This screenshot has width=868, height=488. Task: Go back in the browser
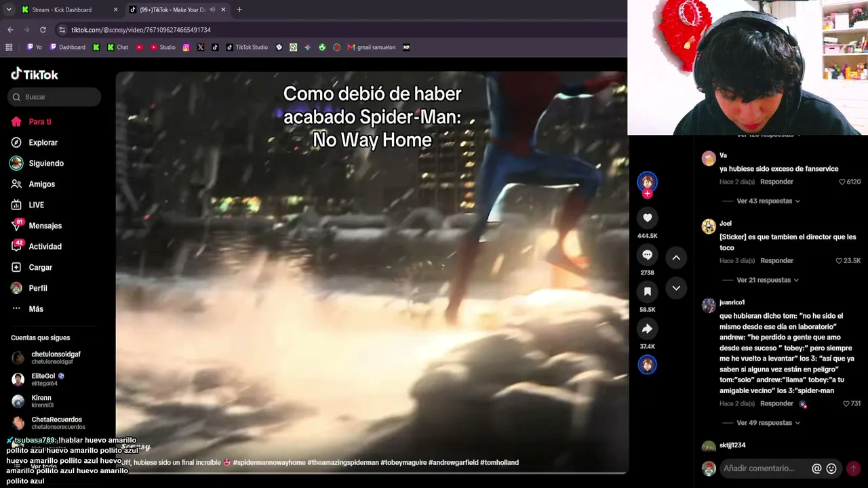[x=10, y=30]
